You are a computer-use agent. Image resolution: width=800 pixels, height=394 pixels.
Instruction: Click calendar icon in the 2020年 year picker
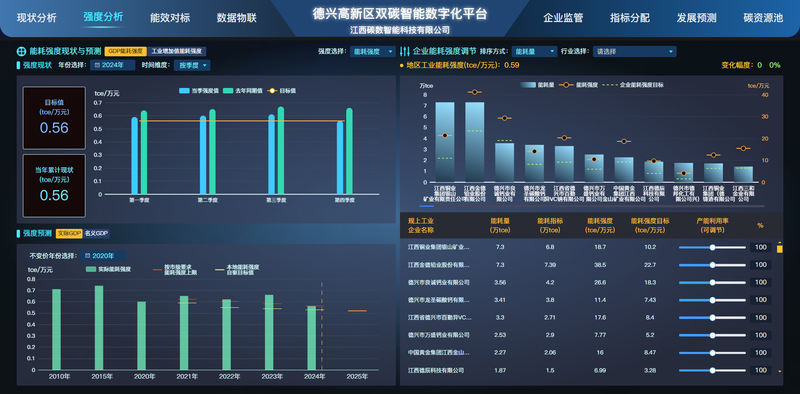tap(88, 256)
